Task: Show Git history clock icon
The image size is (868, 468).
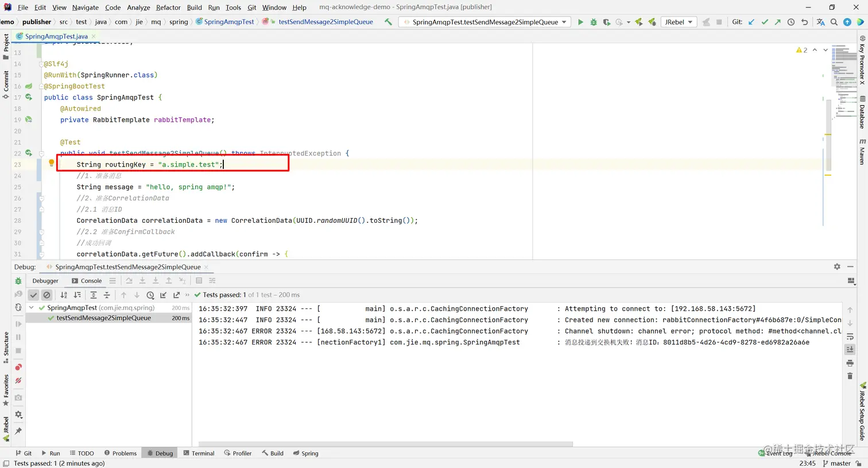Action: click(x=791, y=22)
